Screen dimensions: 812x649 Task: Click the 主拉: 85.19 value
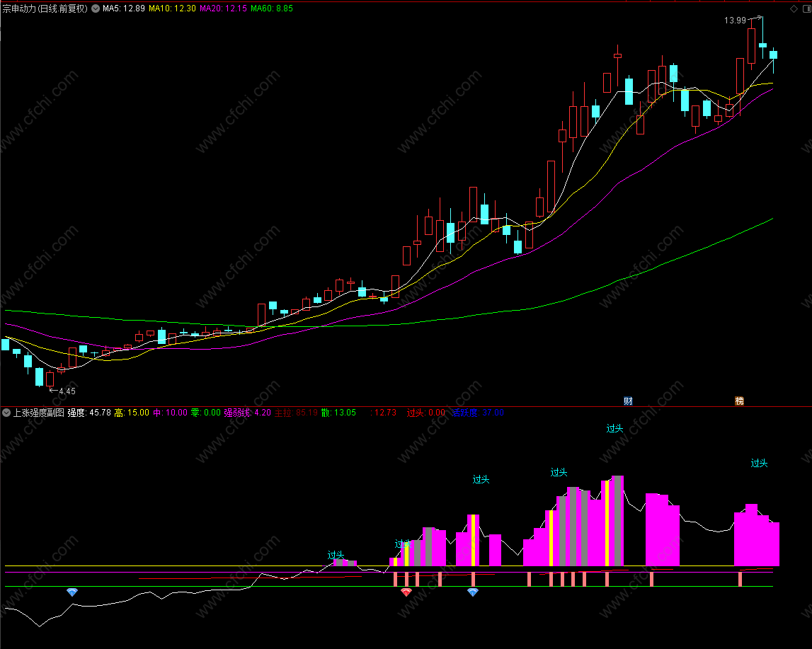(x=296, y=413)
